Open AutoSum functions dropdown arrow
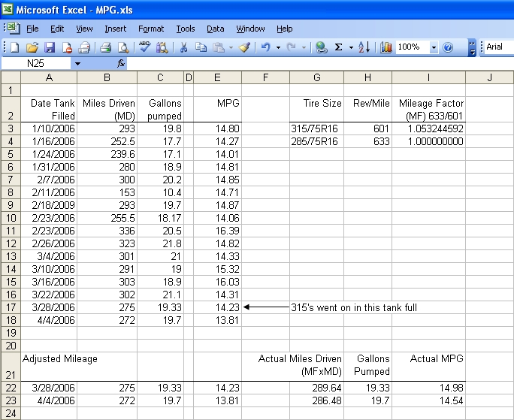The image size is (514, 420). (351, 48)
